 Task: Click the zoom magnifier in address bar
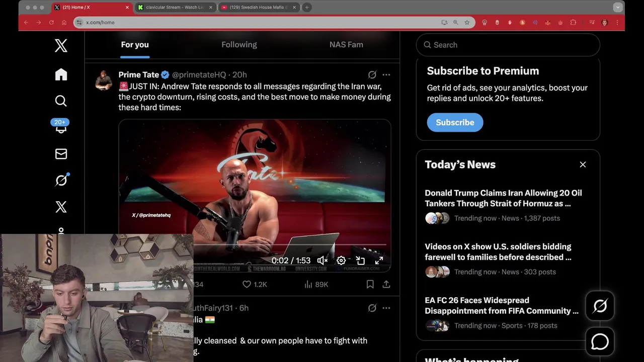point(456,22)
